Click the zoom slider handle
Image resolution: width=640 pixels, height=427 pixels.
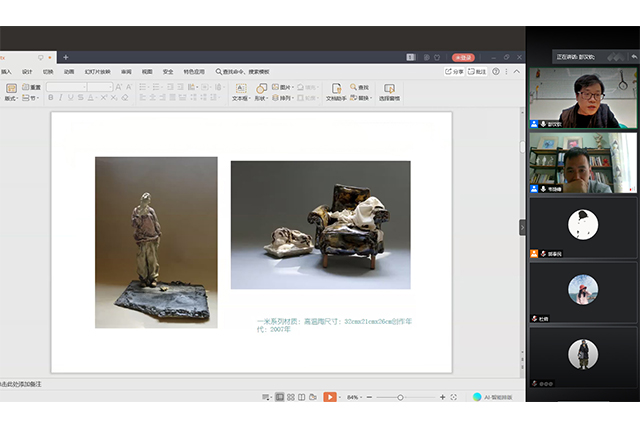coord(401,397)
